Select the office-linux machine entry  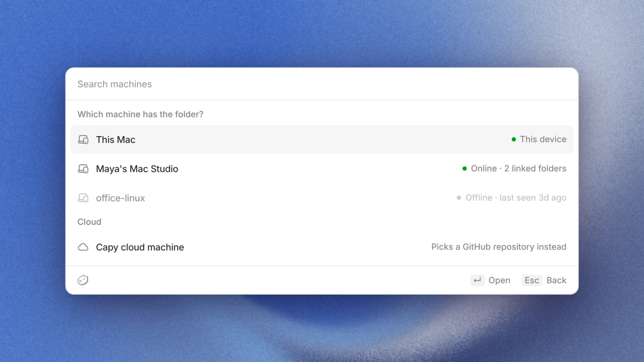(322, 198)
